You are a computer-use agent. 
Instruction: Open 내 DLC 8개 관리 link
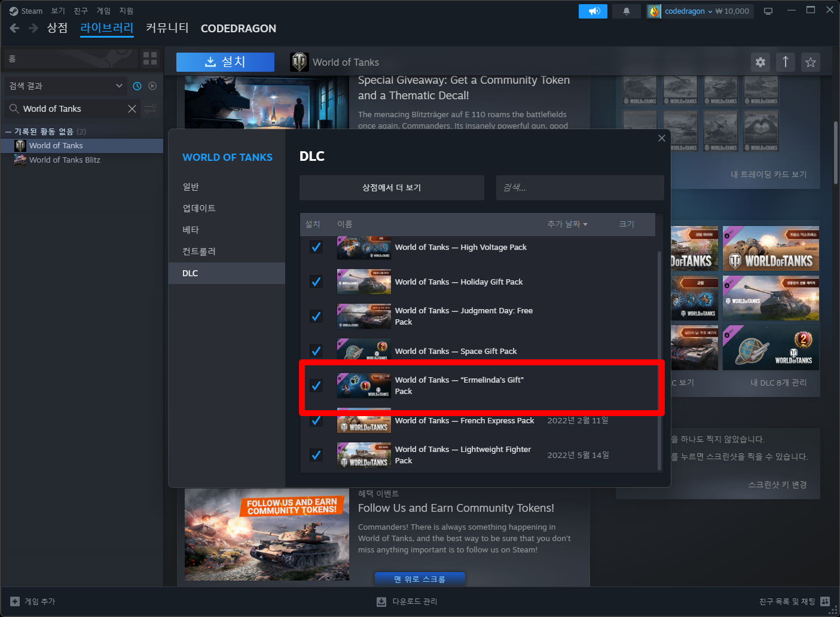[x=778, y=383]
